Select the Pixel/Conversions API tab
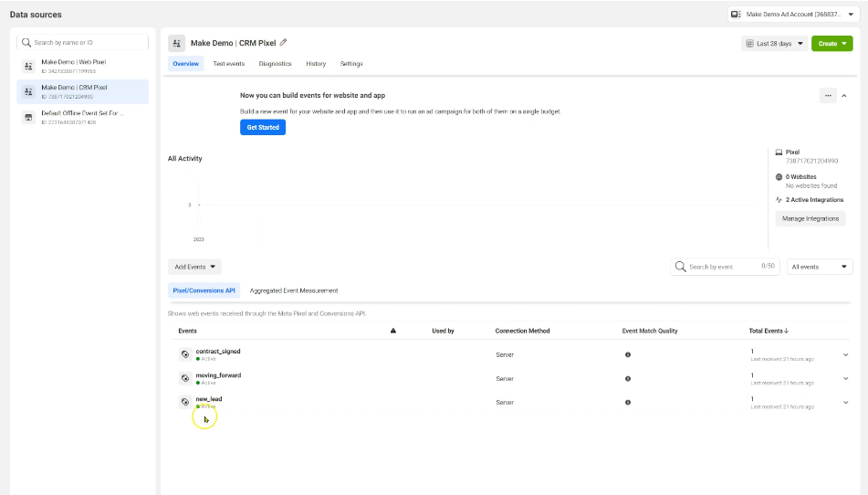868x495 pixels. pyautogui.click(x=204, y=290)
